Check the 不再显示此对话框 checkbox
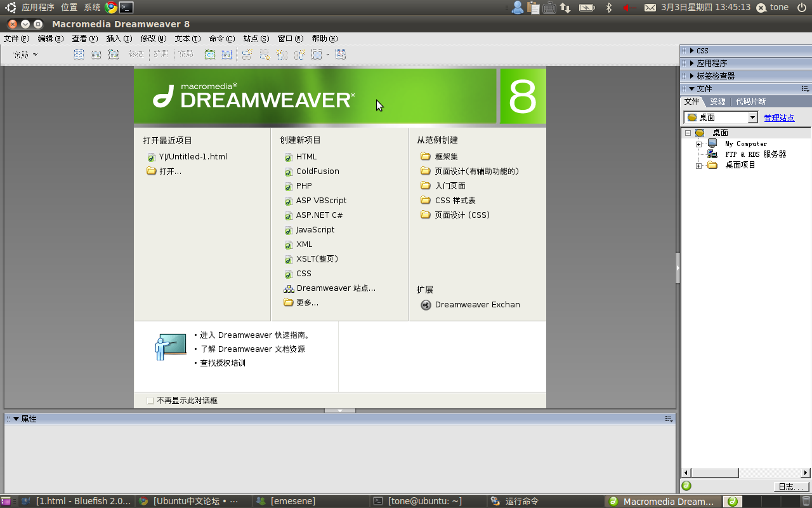The height and width of the screenshot is (508, 812). (150, 401)
